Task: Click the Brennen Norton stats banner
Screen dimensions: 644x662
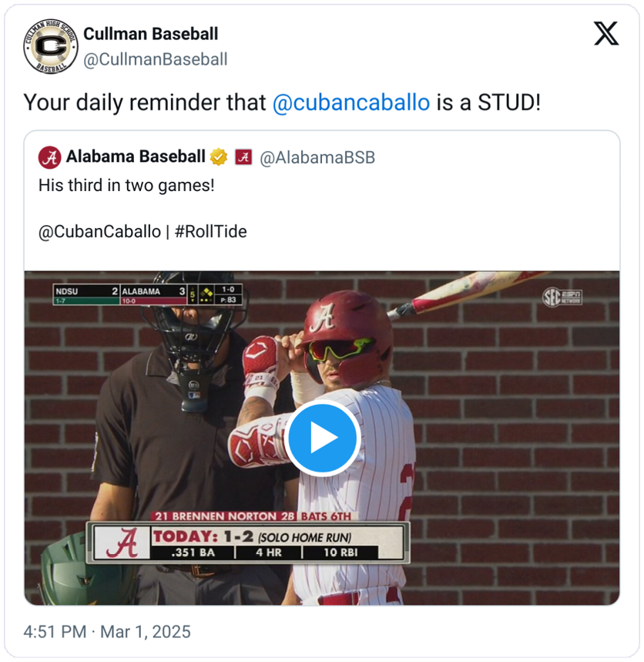Action: coord(248,538)
